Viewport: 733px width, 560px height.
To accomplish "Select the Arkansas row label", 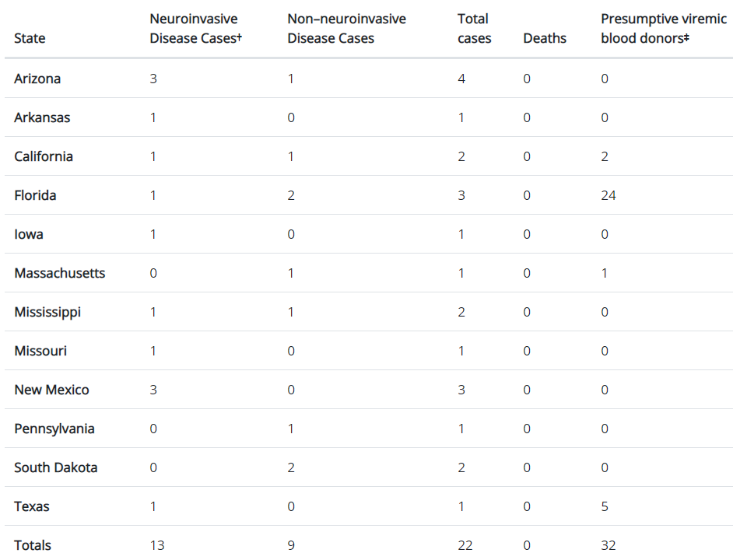I will click(x=42, y=117).
